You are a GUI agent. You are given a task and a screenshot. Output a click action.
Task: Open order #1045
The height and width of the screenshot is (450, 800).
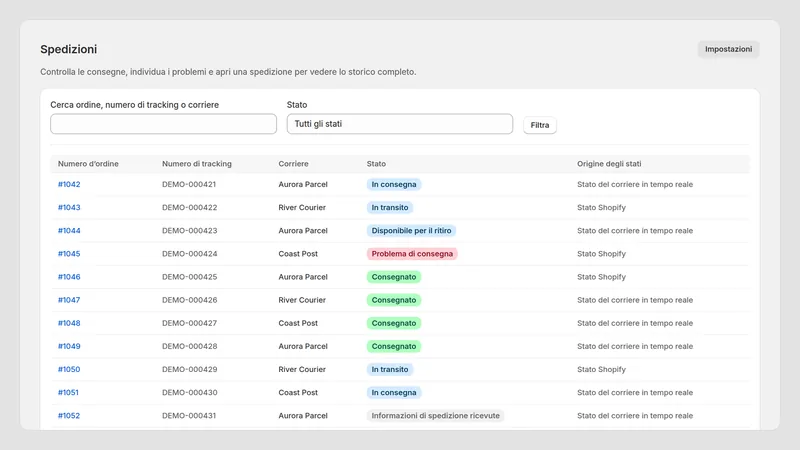pos(69,254)
